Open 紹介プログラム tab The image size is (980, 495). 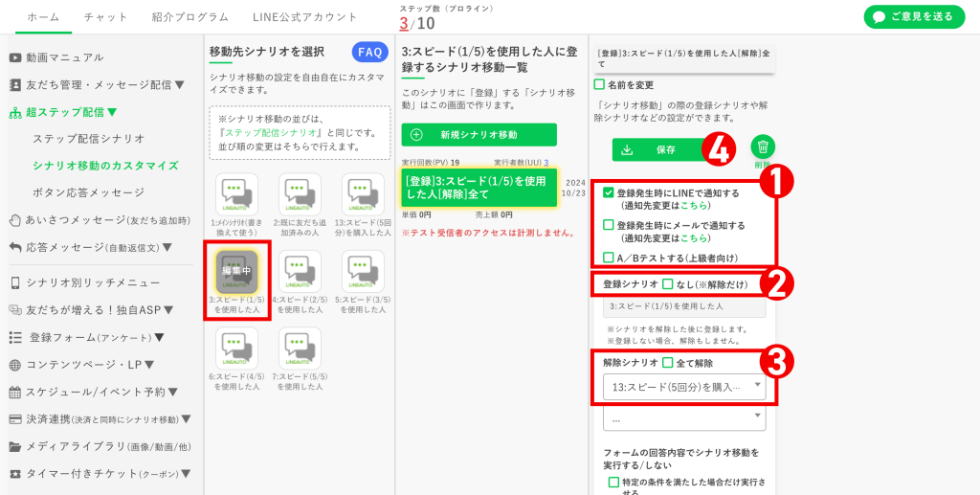[x=190, y=17]
